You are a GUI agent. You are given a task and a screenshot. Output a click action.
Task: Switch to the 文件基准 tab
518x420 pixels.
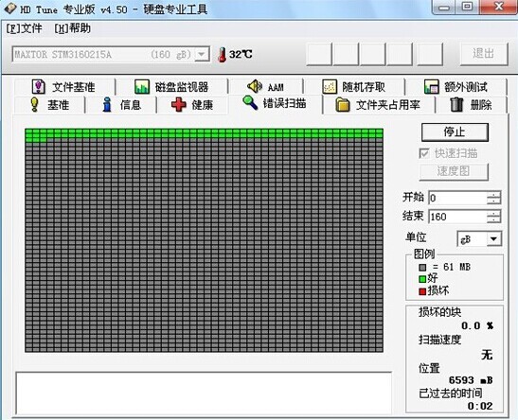(x=64, y=87)
